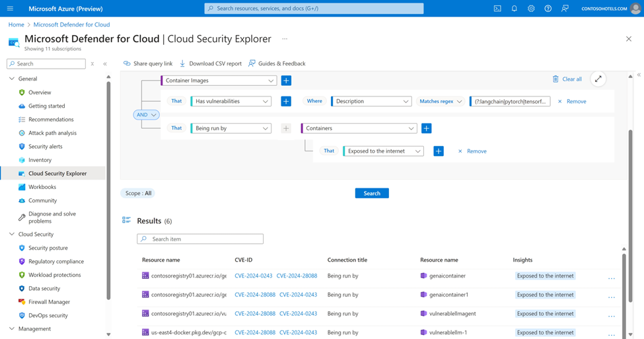The image size is (644, 339).
Task: Open the notifications bell
Action: point(515,8)
